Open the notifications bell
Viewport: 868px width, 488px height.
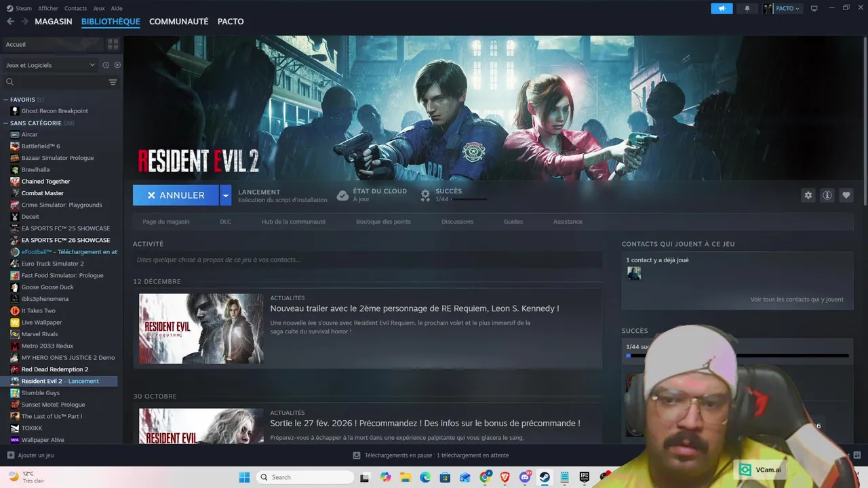point(747,8)
